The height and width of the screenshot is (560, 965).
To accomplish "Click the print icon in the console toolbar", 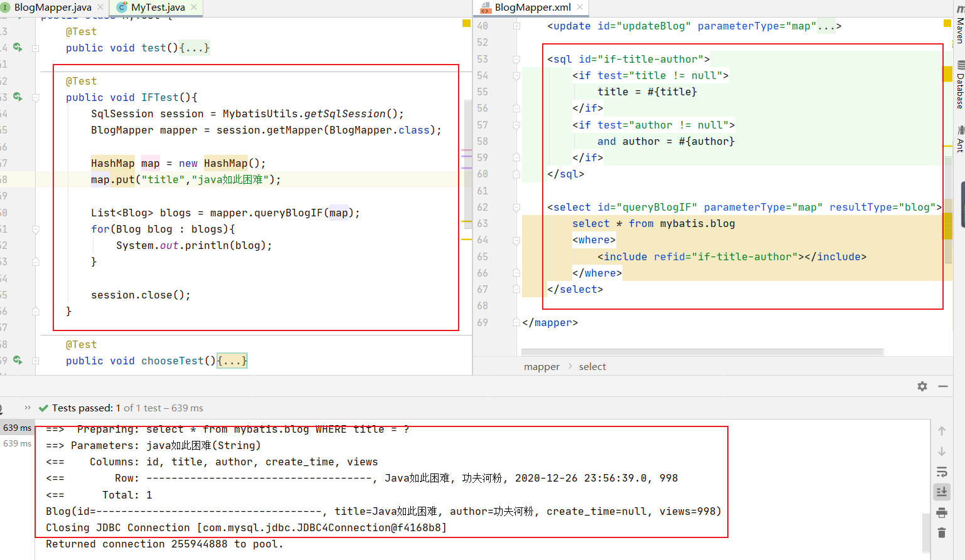I will pos(941,513).
